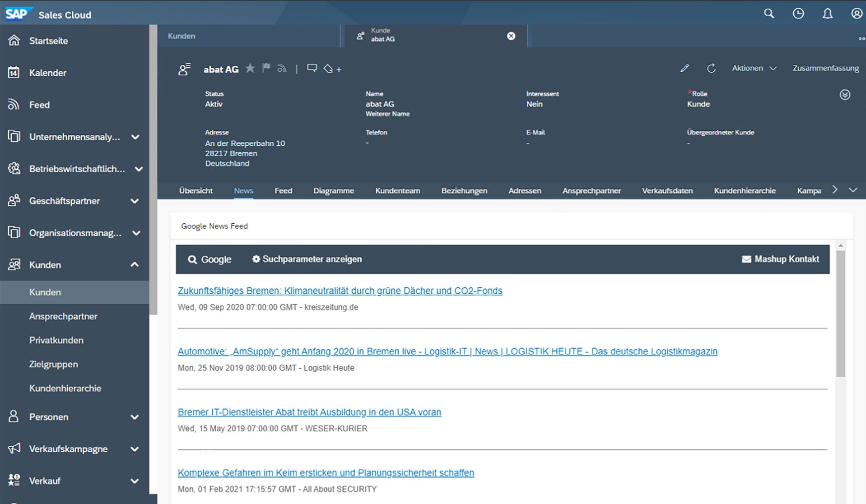Open the recent history clock icon

[798, 14]
